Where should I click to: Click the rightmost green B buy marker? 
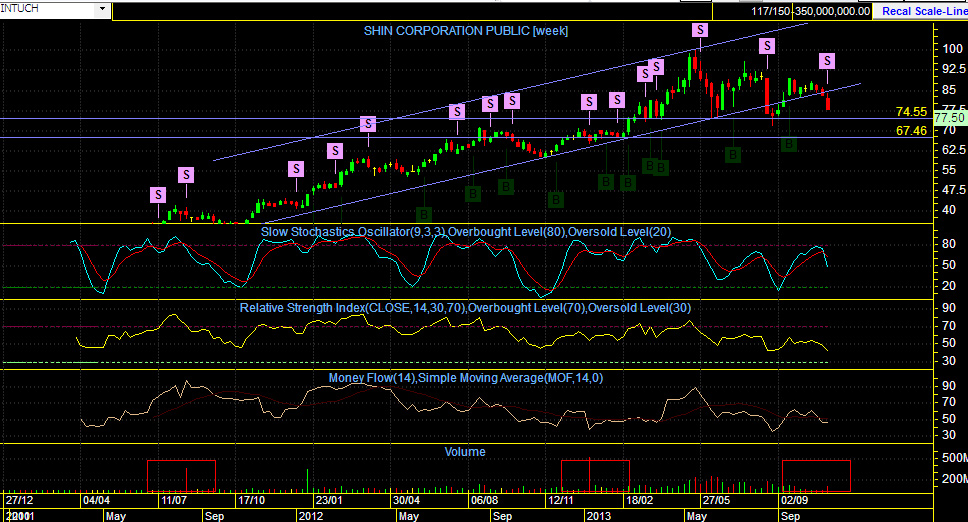click(x=788, y=144)
